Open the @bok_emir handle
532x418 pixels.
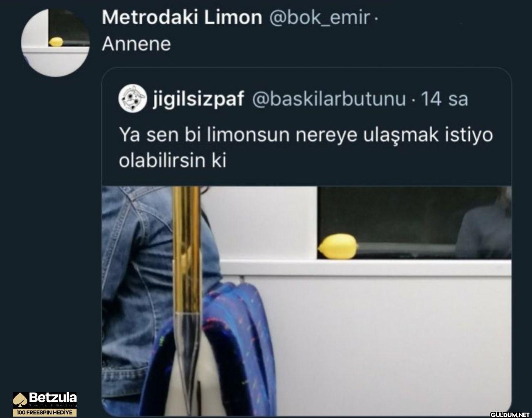click(320, 18)
